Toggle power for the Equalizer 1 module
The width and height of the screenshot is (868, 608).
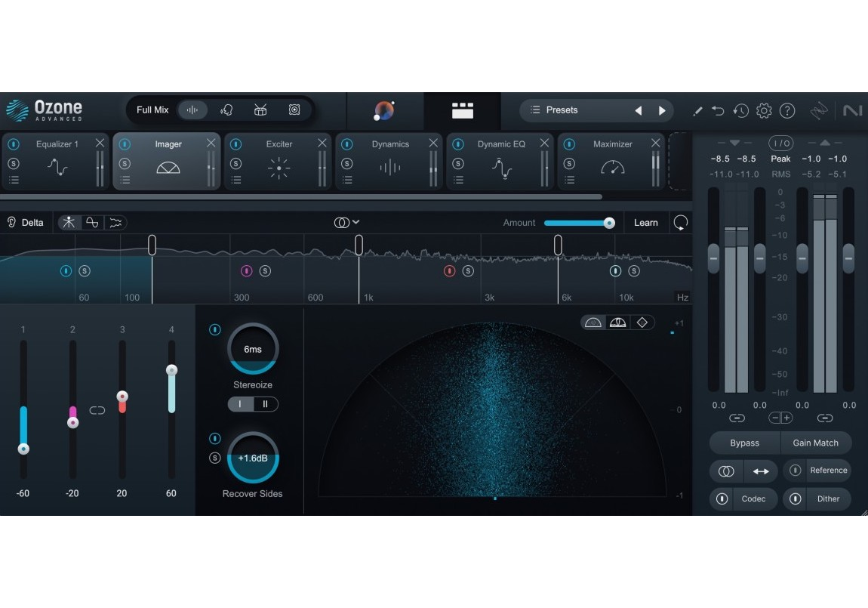pyautogui.click(x=14, y=144)
